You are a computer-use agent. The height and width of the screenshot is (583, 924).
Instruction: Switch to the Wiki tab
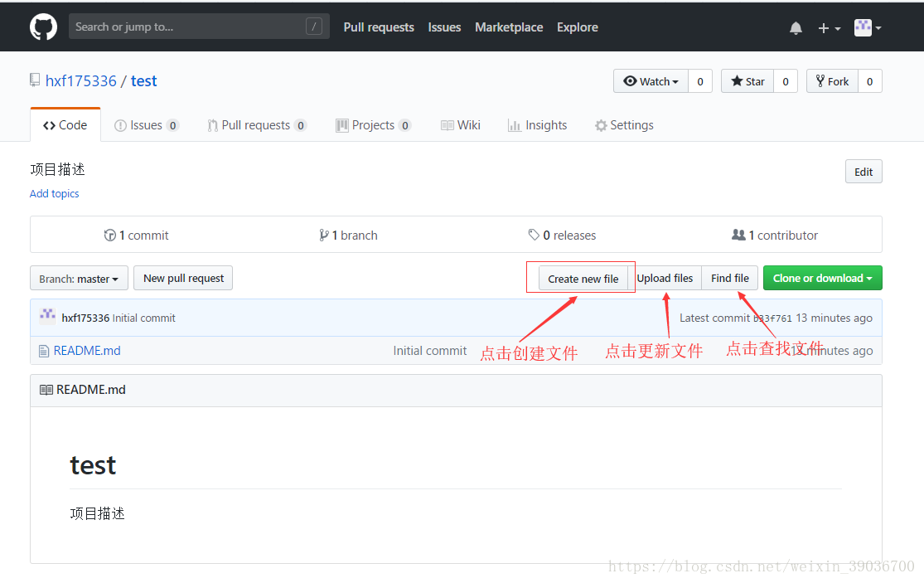pyautogui.click(x=461, y=125)
